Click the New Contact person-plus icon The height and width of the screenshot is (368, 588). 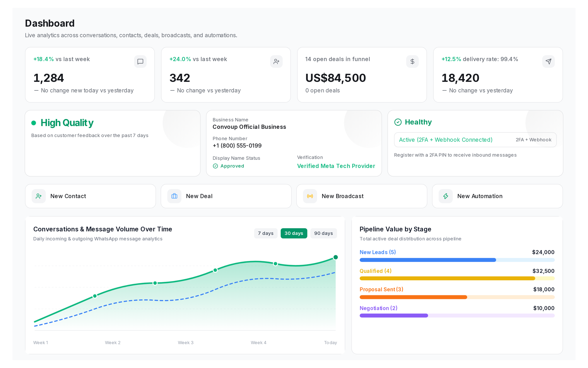tap(39, 196)
